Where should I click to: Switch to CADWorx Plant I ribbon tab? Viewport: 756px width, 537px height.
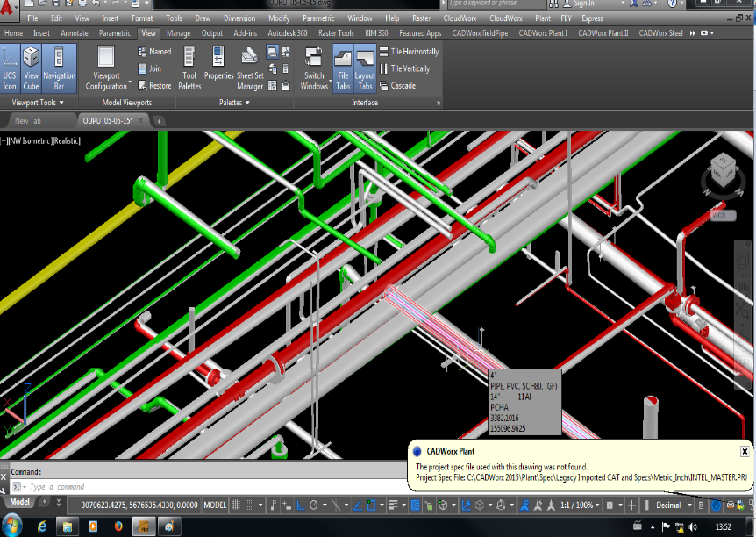[x=543, y=33]
